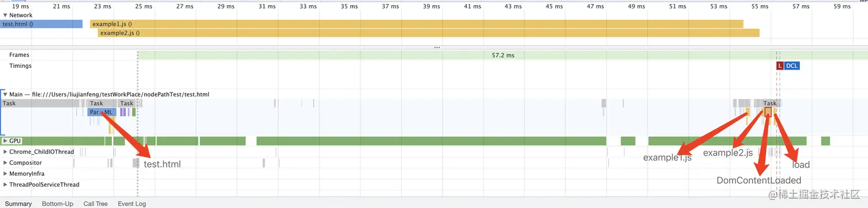Click the 47 ms ruler label

tap(595, 6)
